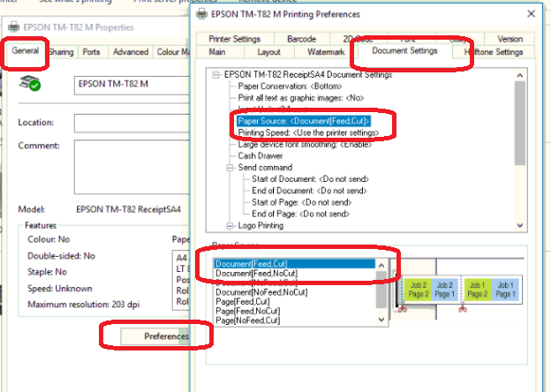Click the printer name field EPSON TM-T82 M
The width and height of the screenshot is (551, 392).
click(x=132, y=84)
